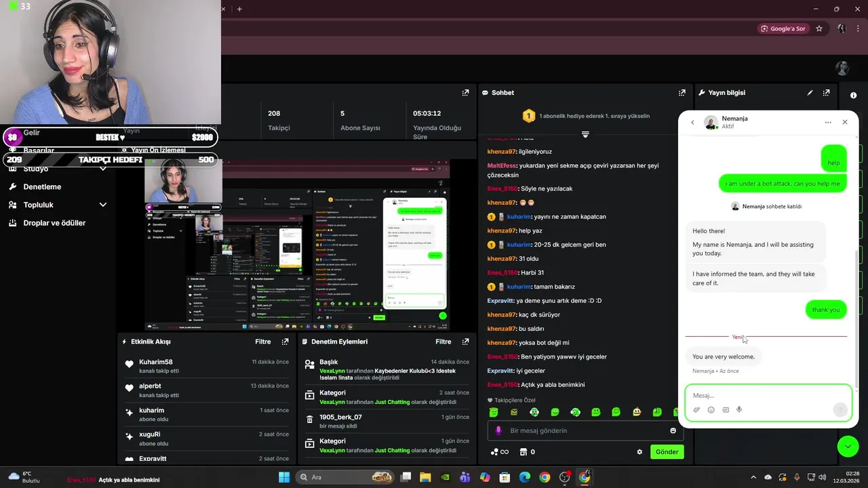Click the alperbt follow event
This screenshot has height=488, width=868.
tap(207, 390)
